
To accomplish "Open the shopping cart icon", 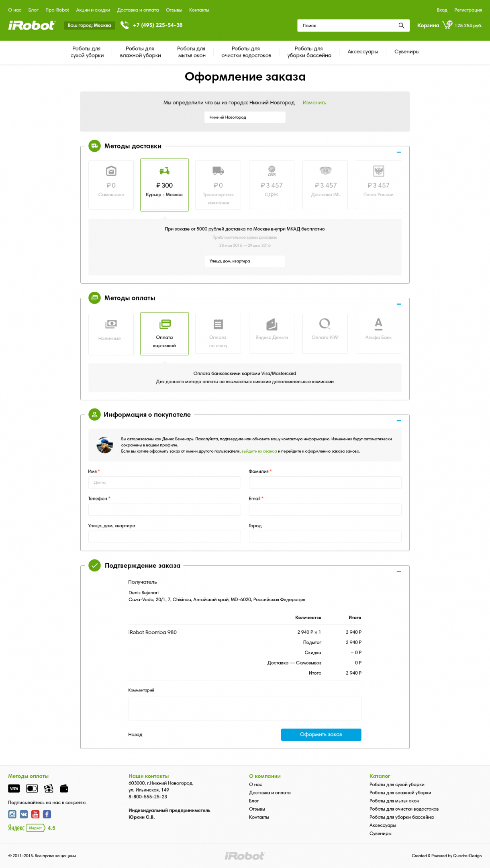I will coord(447,25).
